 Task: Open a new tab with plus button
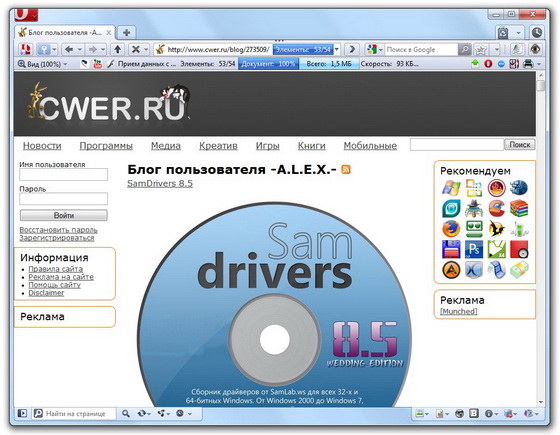(x=126, y=32)
